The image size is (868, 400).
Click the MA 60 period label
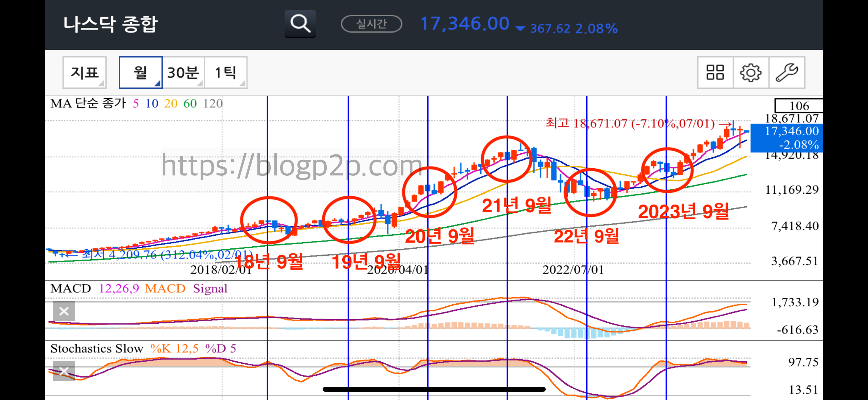[190, 103]
